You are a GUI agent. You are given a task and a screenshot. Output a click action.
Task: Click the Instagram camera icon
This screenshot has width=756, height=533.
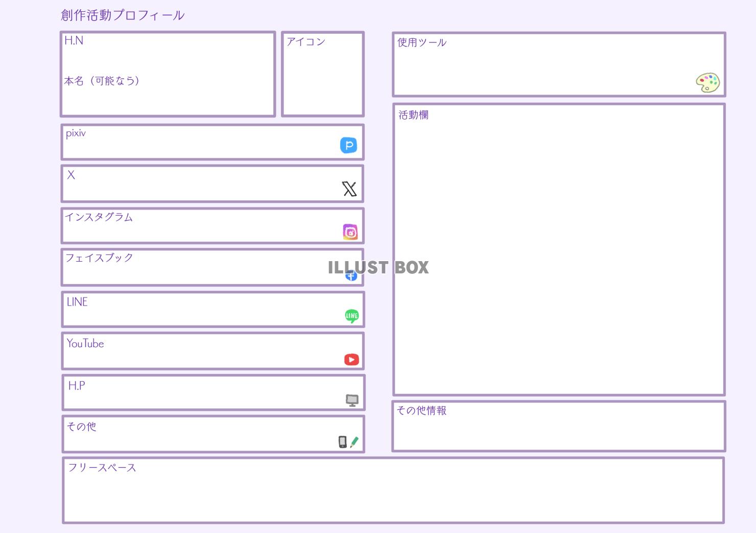coord(350,232)
